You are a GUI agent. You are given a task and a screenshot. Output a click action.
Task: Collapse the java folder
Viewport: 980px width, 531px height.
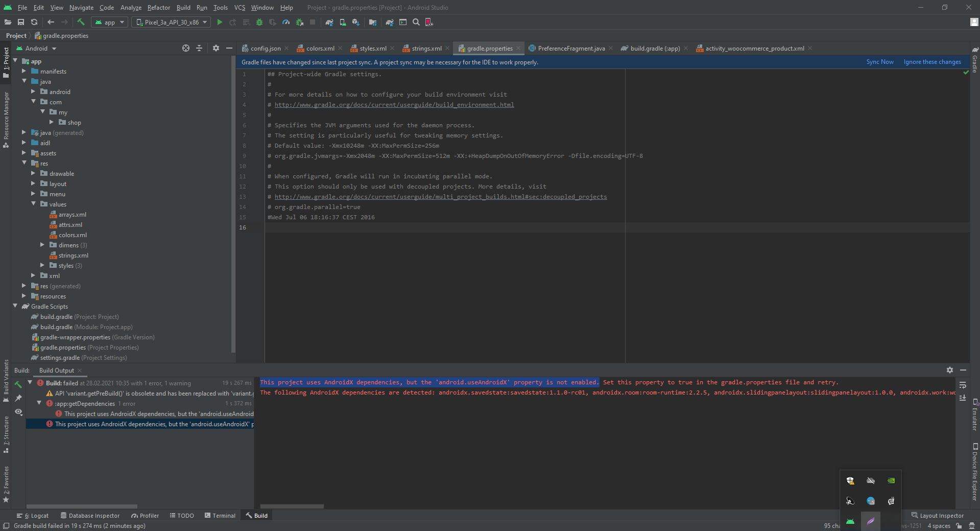[x=24, y=81]
